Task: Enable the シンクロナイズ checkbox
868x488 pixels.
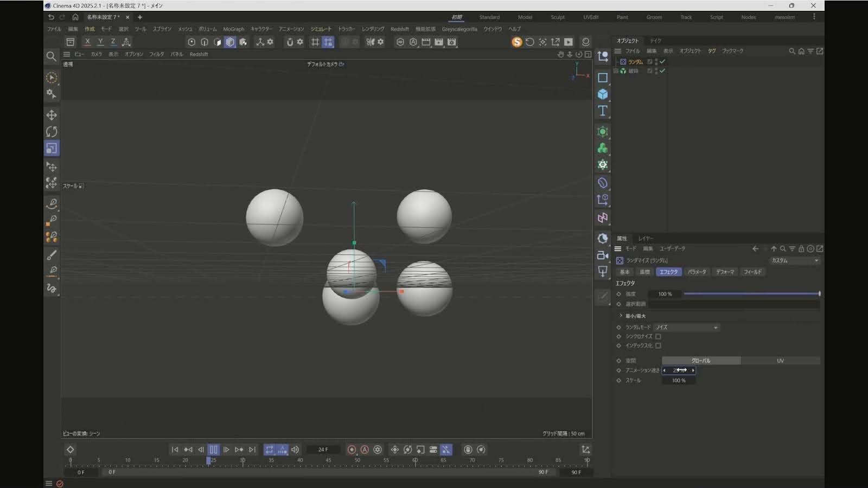Action: pyautogui.click(x=658, y=336)
